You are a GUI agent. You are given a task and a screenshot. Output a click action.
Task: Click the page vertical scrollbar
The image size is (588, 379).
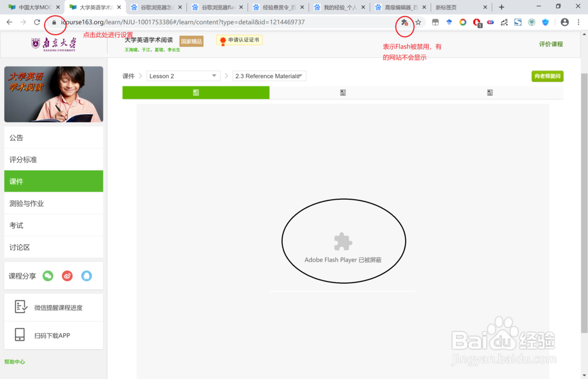[x=584, y=203]
